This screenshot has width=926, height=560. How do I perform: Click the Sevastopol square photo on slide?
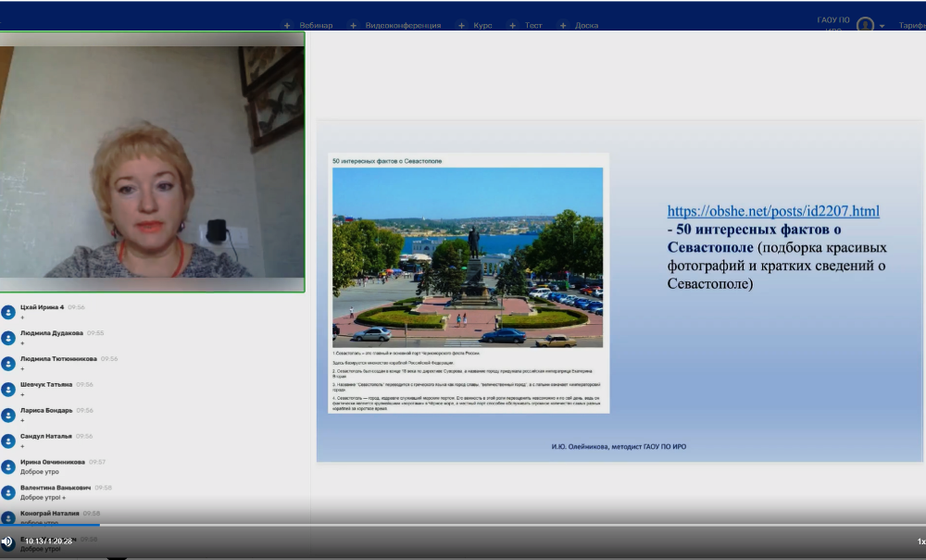pos(468,257)
